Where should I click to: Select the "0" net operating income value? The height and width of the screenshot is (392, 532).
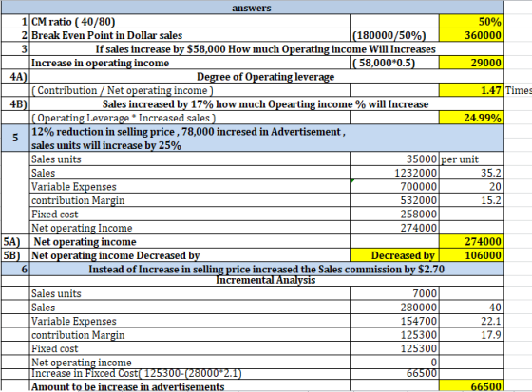[x=394, y=363]
